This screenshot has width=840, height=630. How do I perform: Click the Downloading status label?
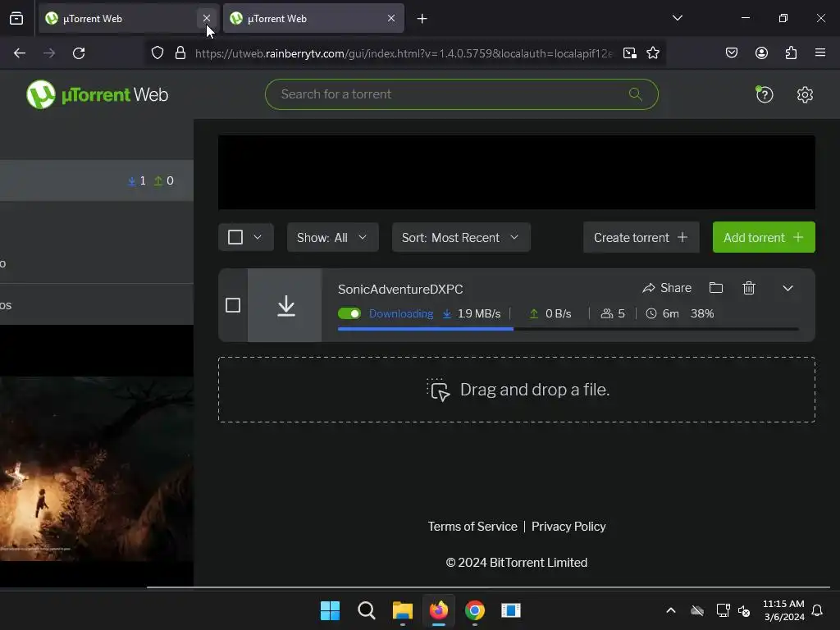(x=400, y=313)
